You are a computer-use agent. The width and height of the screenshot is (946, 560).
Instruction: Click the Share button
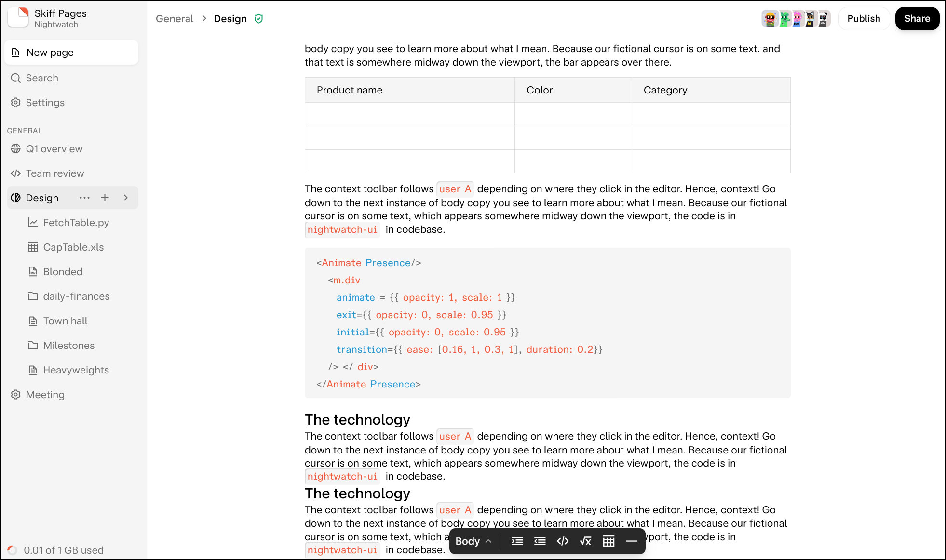917,18
